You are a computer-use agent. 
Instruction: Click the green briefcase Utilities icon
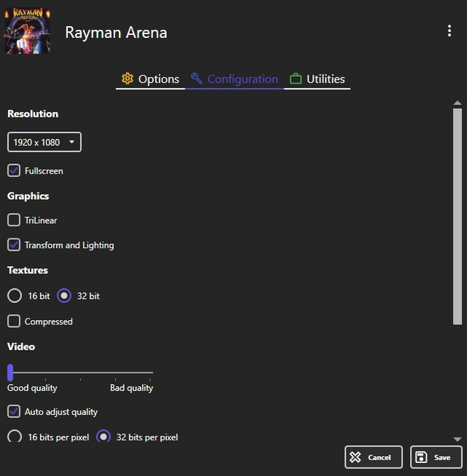tap(296, 79)
